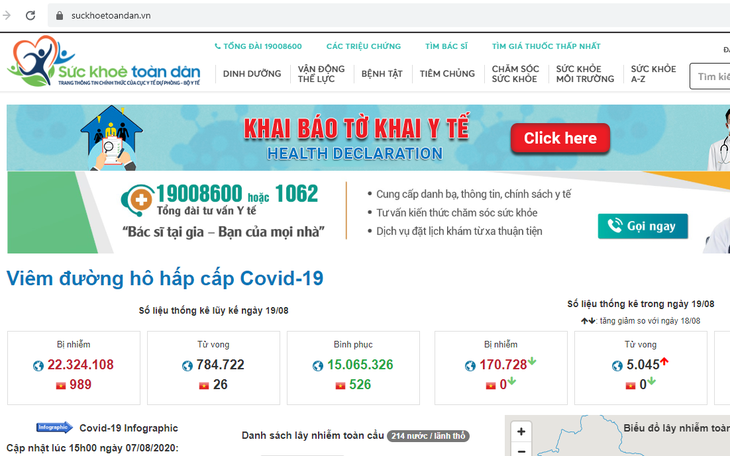The height and width of the screenshot is (456, 730).
Task: Click the daily infected count 170.728
Action: pos(503,365)
